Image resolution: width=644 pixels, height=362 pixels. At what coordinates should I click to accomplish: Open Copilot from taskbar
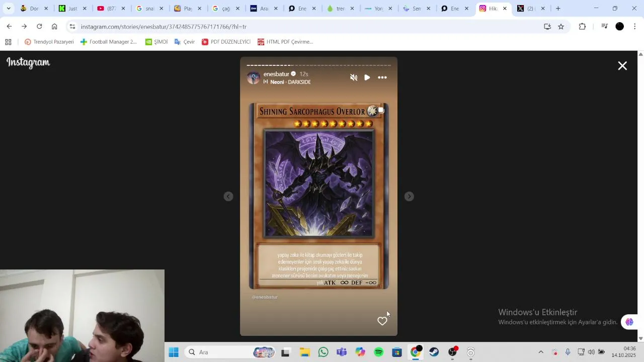click(360, 352)
